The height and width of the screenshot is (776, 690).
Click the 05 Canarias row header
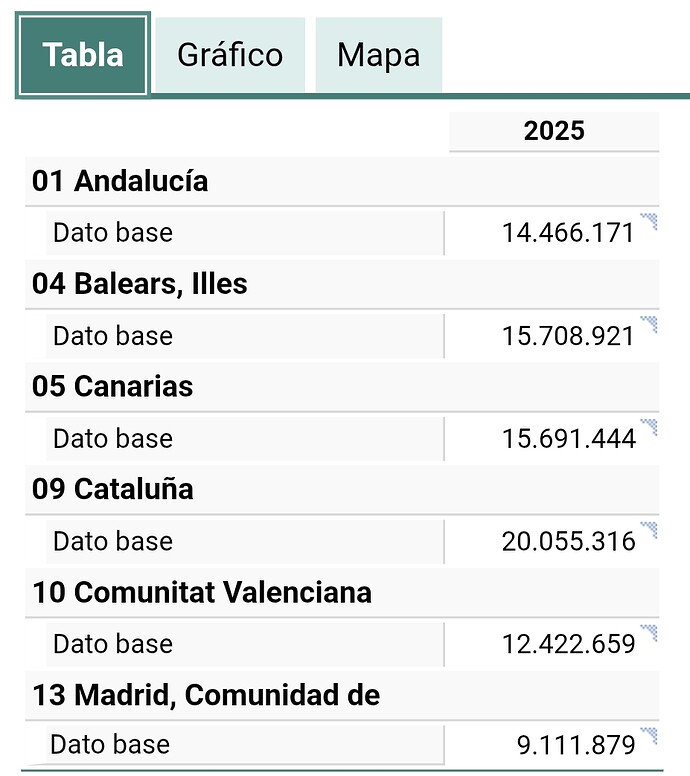(113, 387)
